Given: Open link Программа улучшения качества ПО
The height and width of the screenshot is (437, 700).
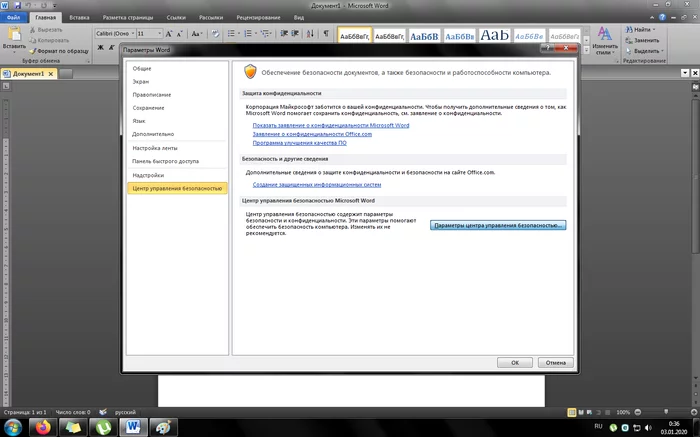Looking at the screenshot, I should click(x=300, y=143).
